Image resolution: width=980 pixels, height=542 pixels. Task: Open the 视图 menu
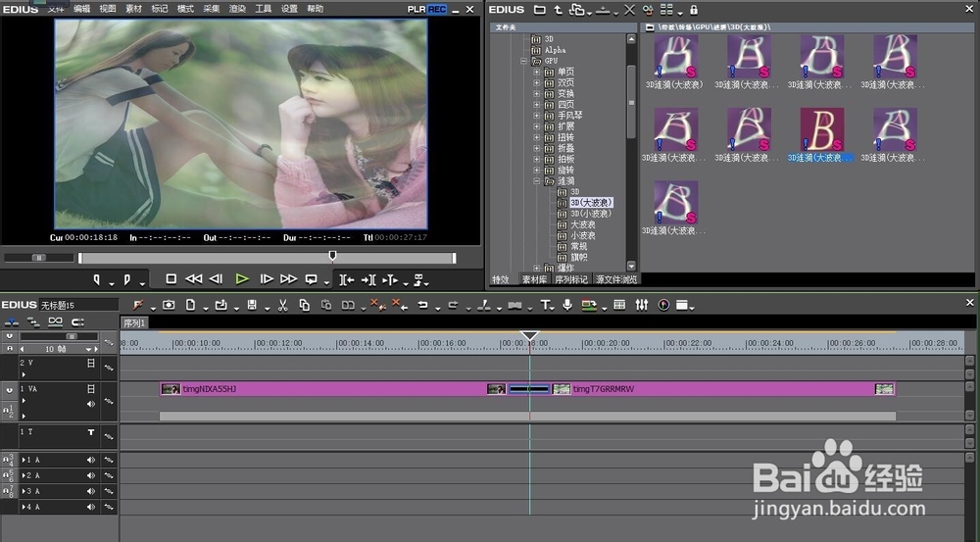coord(108,9)
